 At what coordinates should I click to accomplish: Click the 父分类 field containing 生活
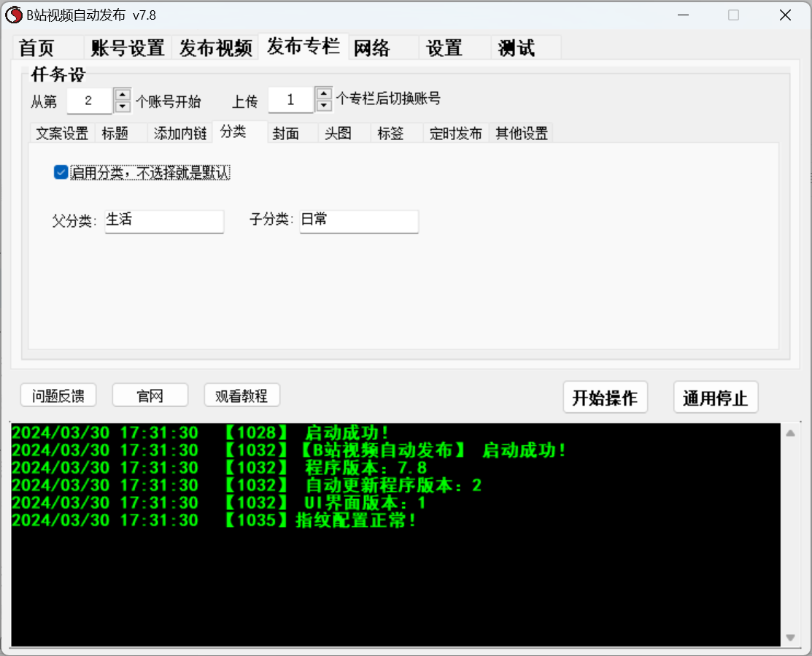164,221
